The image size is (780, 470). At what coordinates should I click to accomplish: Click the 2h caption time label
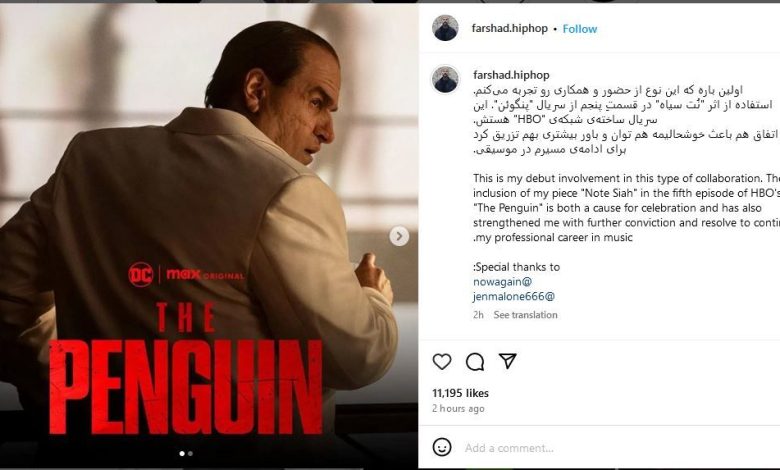(x=478, y=314)
